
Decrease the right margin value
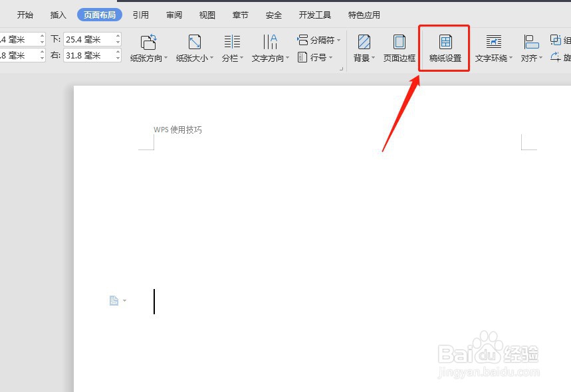pos(118,58)
